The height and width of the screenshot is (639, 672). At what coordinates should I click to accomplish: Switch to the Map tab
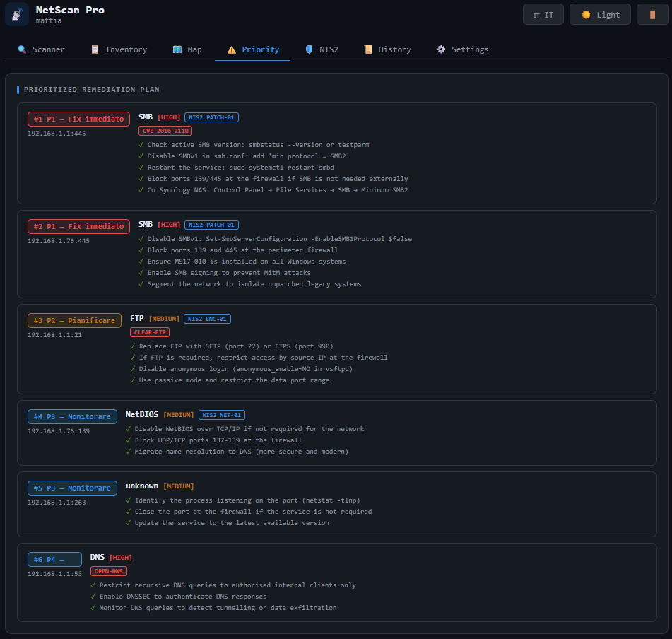[187, 49]
